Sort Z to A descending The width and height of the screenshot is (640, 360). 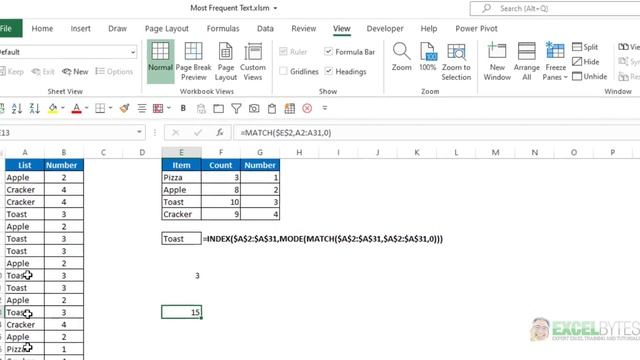click(x=35, y=108)
